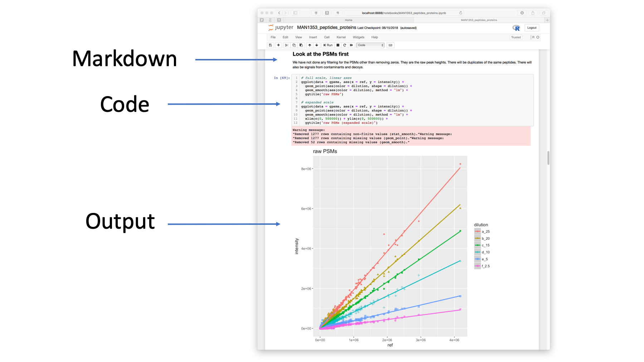Interrupt the kernel with stop icon
This screenshot has height=362, width=644.
(x=338, y=45)
